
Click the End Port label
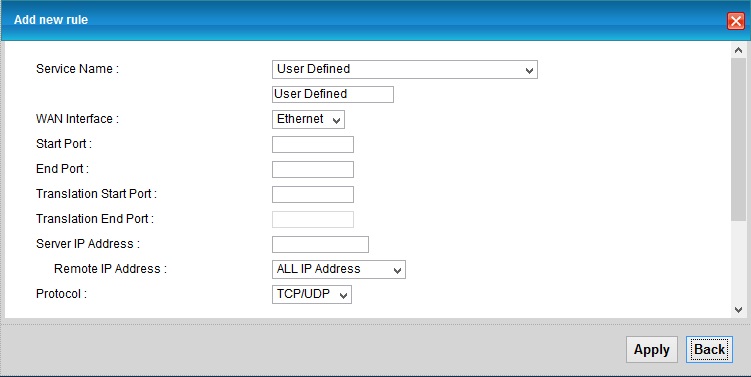(x=62, y=169)
